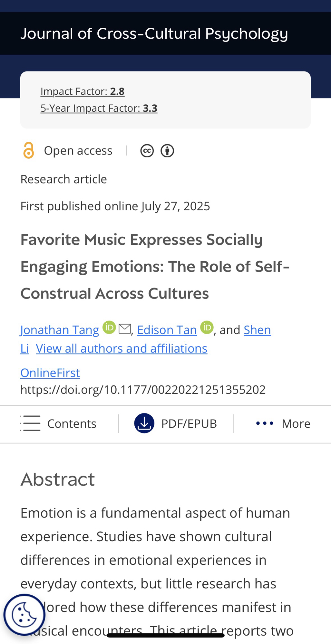
Task: Open the More options ellipsis menu
Action: 265,423
